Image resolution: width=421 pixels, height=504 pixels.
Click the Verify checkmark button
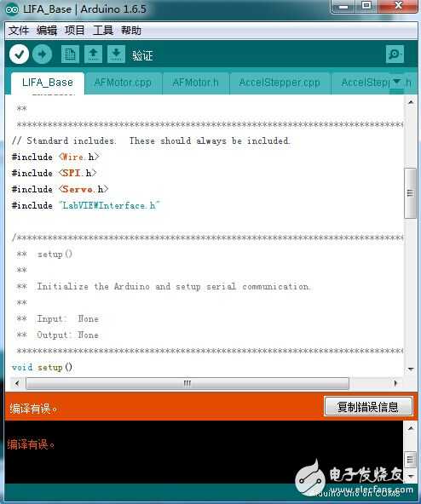pyautogui.click(x=19, y=54)
